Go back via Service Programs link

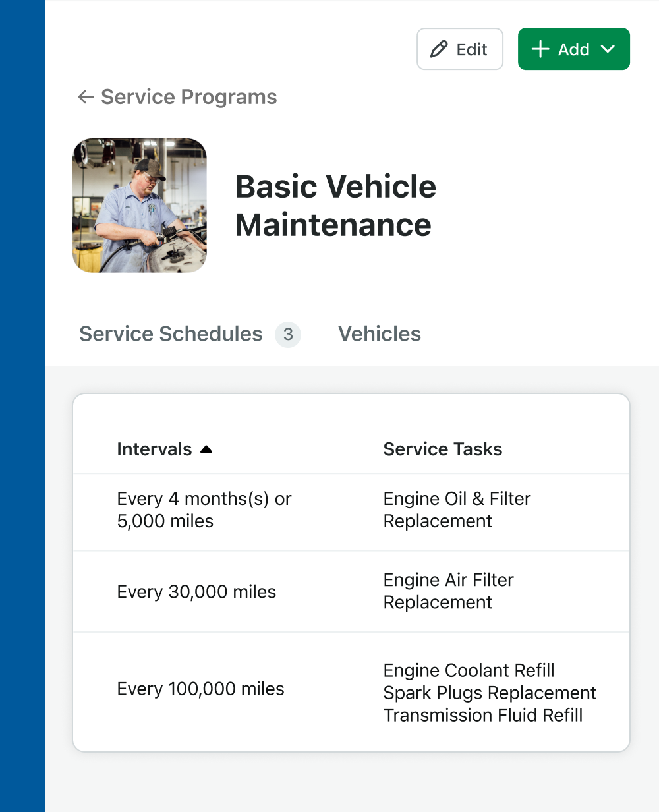[x=177, y=97]
